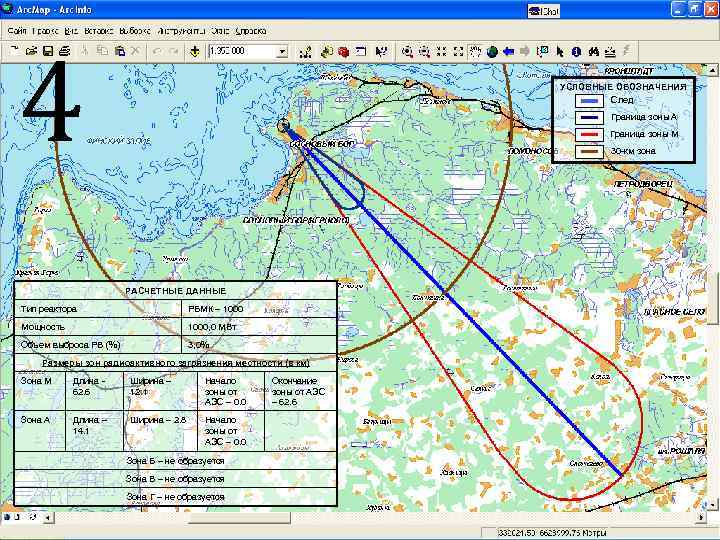This screenshot has height=540, width=720.
Task: Paste from clipboard icon
Action: [x=119, y=51]
